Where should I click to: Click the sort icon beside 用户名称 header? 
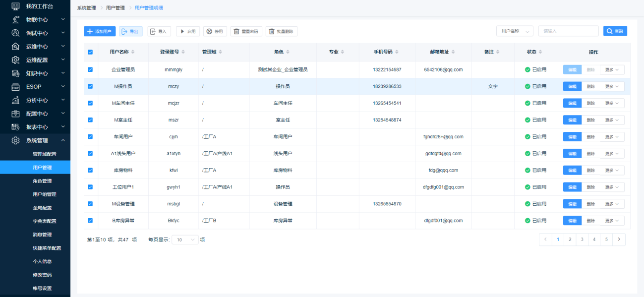132,52
